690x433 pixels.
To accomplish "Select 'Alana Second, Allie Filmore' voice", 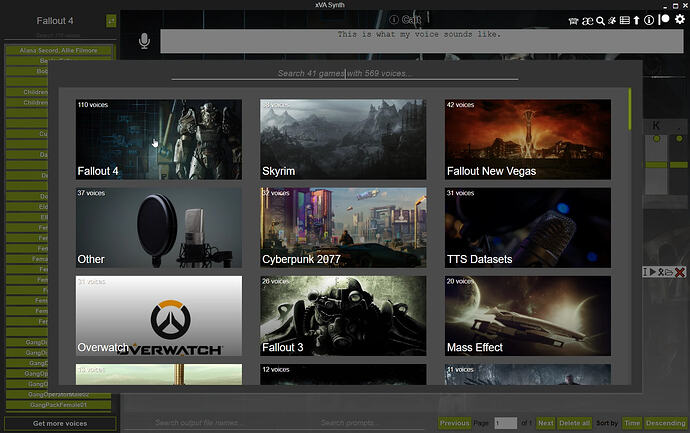I will click(59, 50).
